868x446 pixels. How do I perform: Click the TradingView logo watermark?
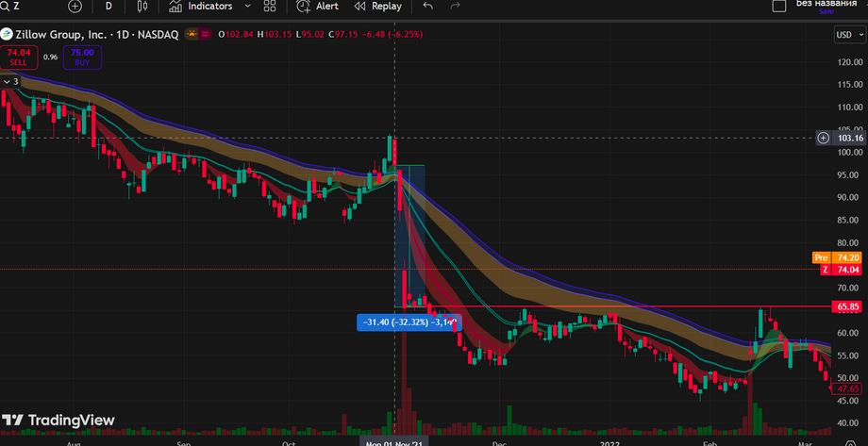58,421
